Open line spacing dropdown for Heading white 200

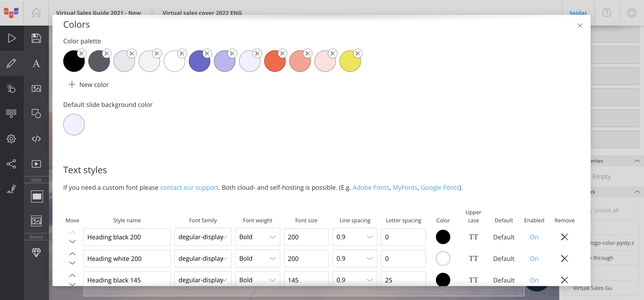[355, 258]
